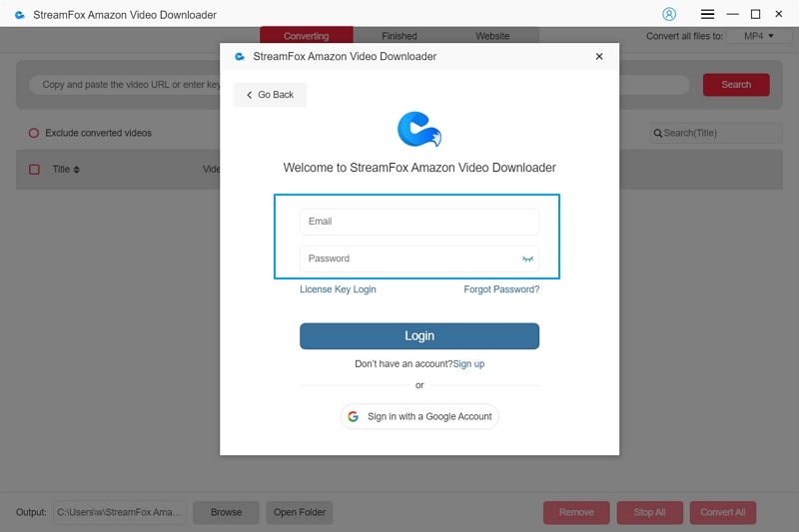This screenshot has width=799, height=532.
Task: Maximize the StreamFox main window
Action: tap(755, 14)
